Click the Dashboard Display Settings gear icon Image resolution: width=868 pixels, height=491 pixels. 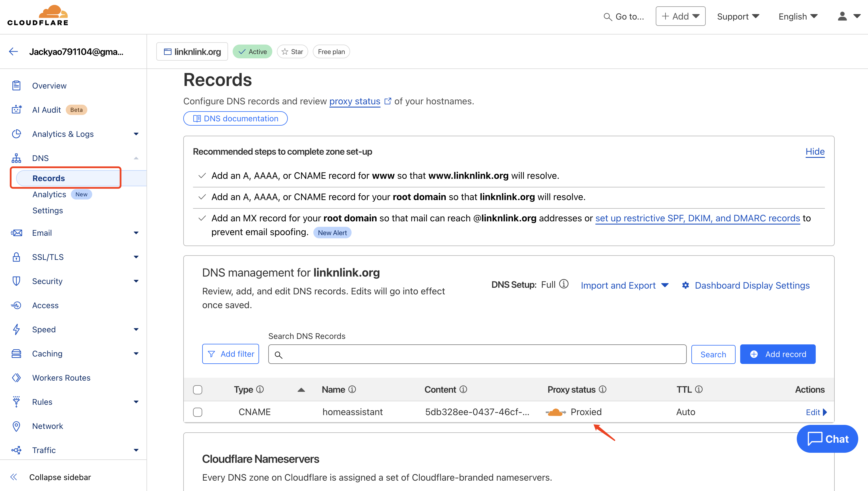(685, 285)
